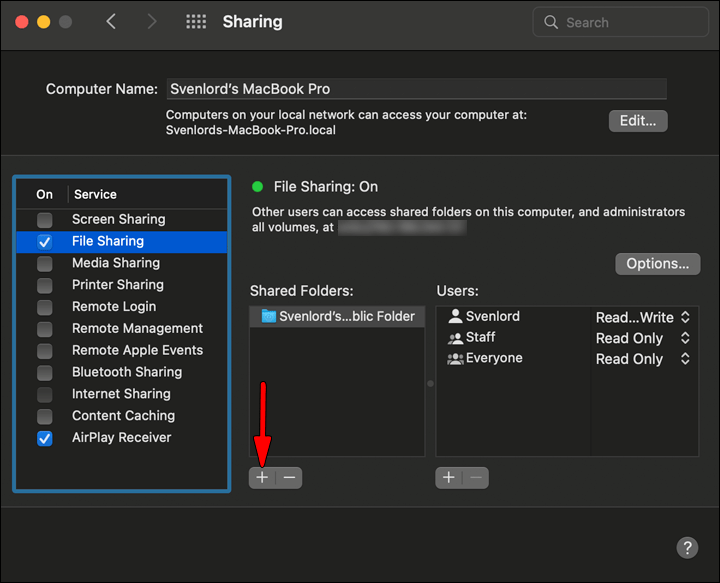Click the On column header
This screenshot has height=583, width=720.
[45, 195]
